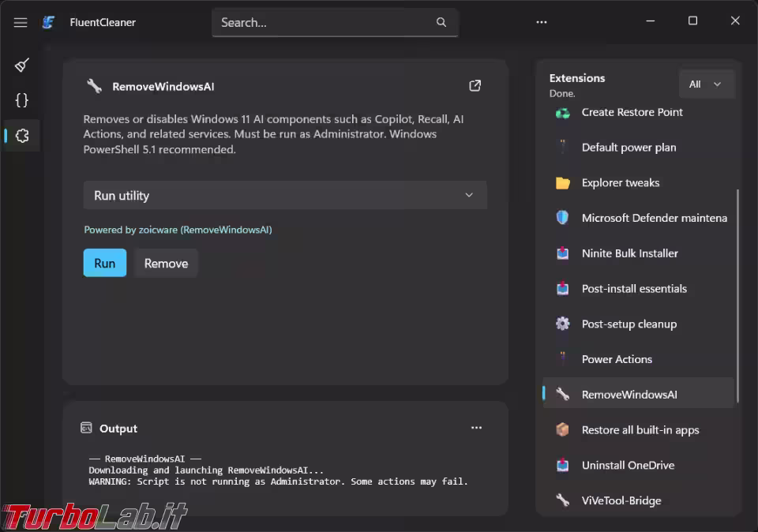758x532 pixels.
Task: Click the WARNING not Administrator output line
Action: [x=279, y=481]
